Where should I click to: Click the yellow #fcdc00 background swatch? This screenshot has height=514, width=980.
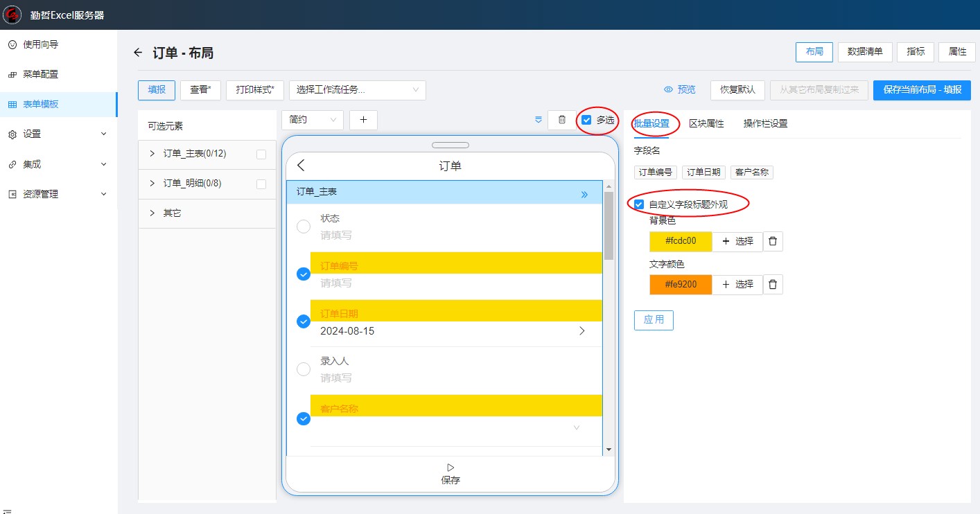(680, 242)
